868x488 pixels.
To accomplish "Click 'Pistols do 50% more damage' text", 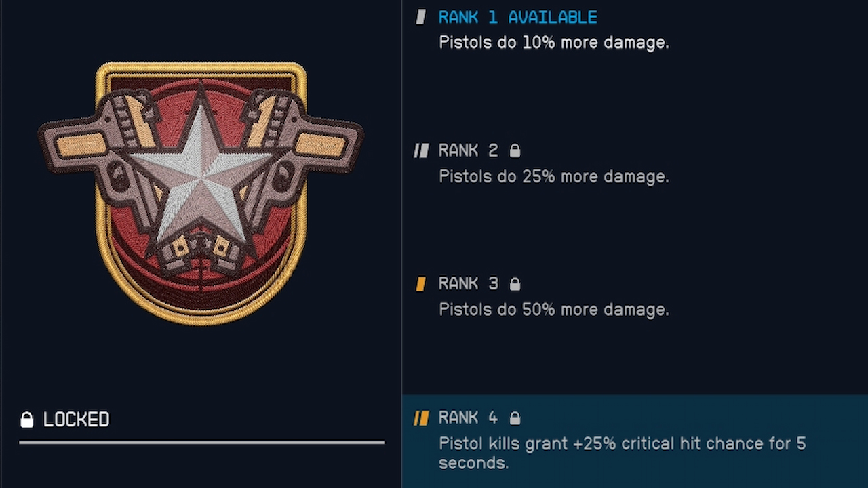I will [554, 310].
